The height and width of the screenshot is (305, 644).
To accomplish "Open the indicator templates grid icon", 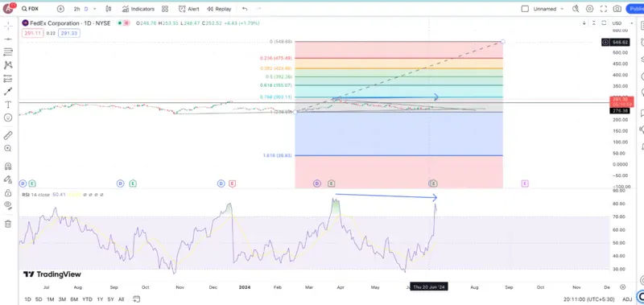I will [x=165, y=9].
